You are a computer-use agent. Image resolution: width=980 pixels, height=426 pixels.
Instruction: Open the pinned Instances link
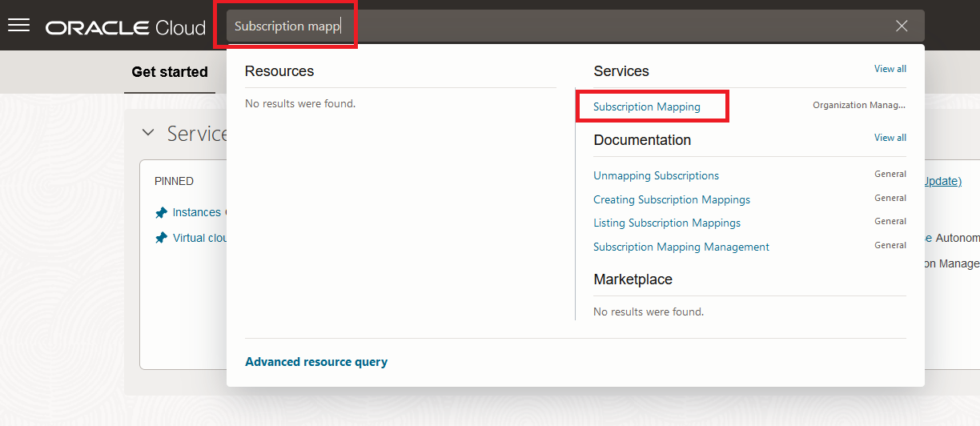coord(198,212)
